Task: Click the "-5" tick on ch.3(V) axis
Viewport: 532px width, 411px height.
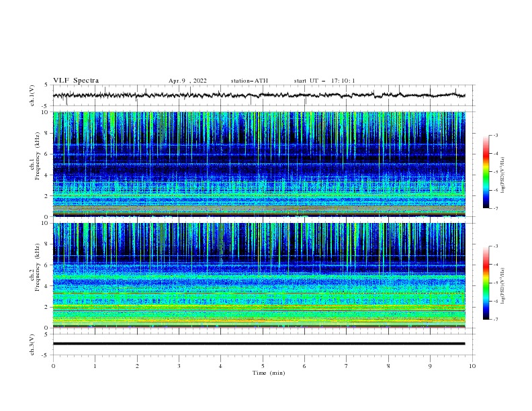Action: (x=46, y=355)
